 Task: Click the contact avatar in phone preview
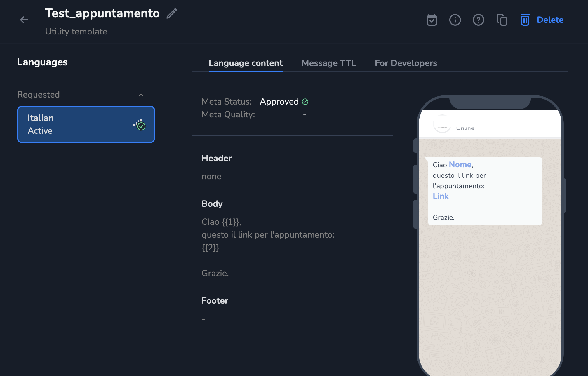[442, 124]
